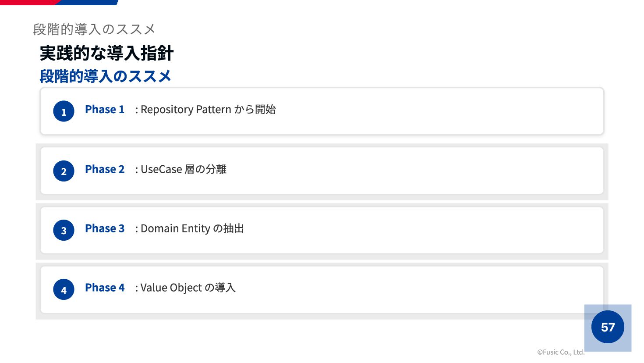Click the Domain Entity の抽出 text
This screenshot has height=363, width=644.
point(192,228)
